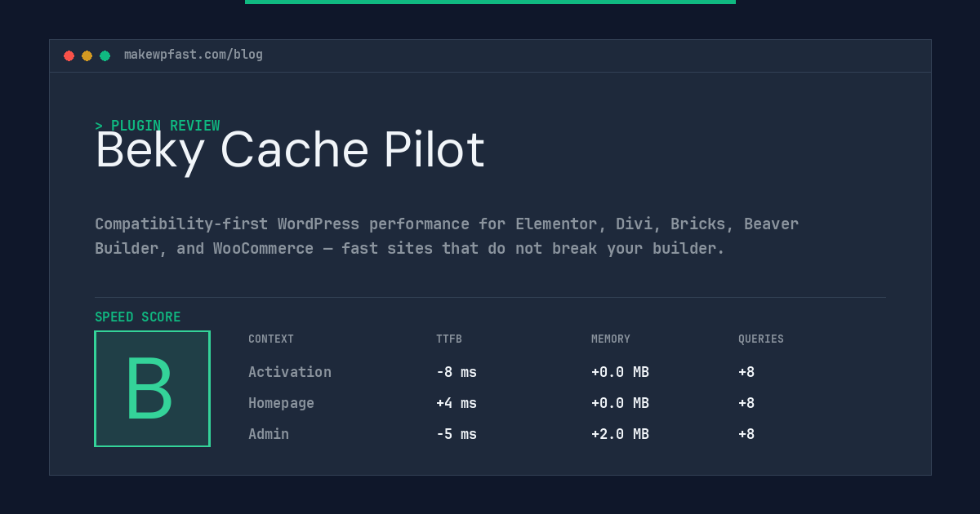Click the SPEED SCORE label

tap(138, 317)
